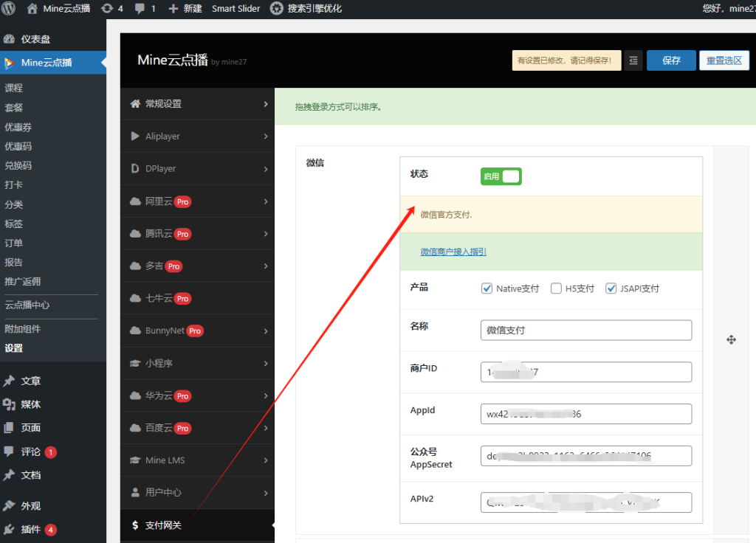Image resolution: width=756 pixels, height=543 pixels.
Task: Open 课程 in the sidebar submenu
Action: click(14, 88)
